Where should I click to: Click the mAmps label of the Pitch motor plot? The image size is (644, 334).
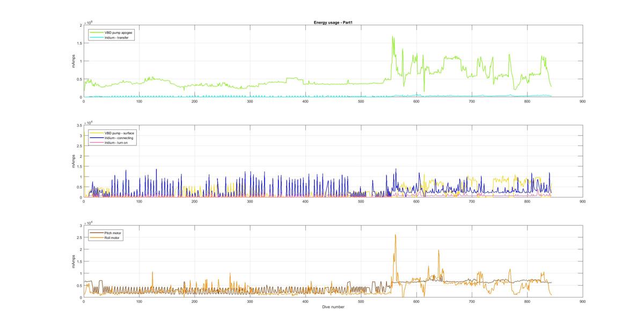tap(74, 261)
